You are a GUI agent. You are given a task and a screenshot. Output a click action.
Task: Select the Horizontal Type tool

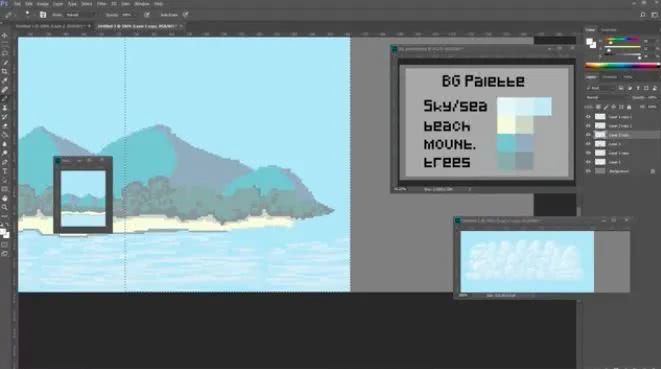5,171
